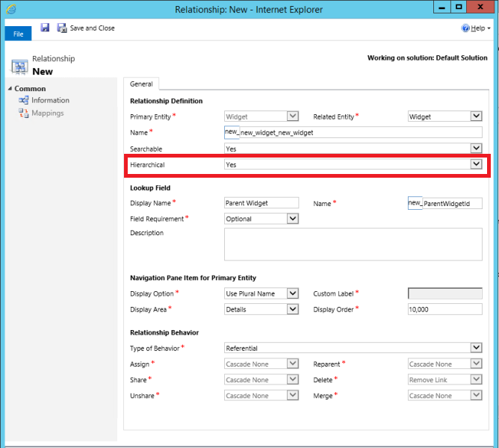Open the Searchable dropdown
The height and width of the screenshot is (448, 499).
[475, 149]
